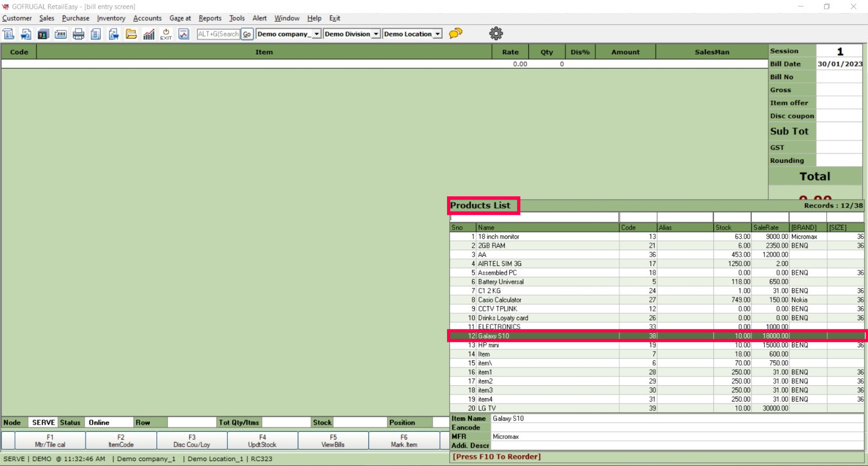The image size is (868, 466).
Task: Select 'Casio Calculator' product row
Action: 657,300
